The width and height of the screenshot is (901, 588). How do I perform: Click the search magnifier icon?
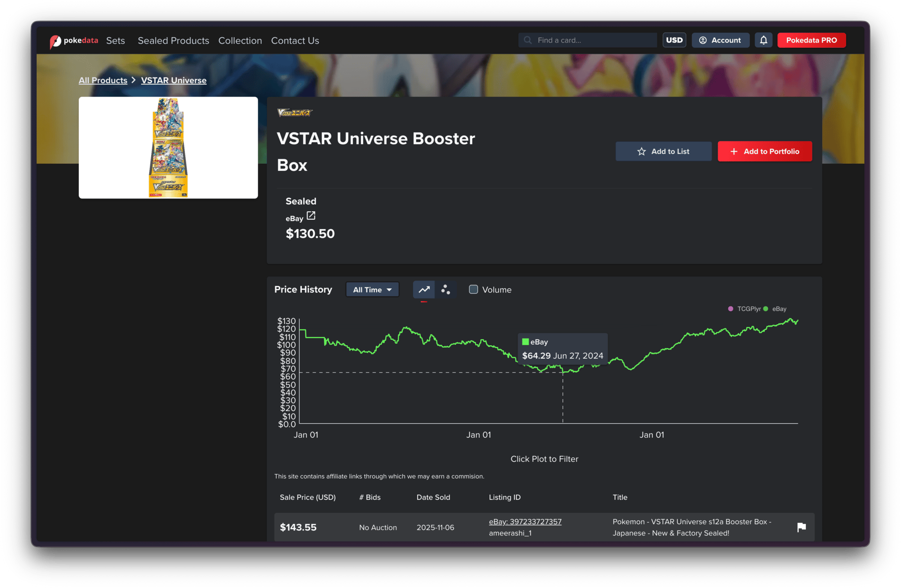click(x=528, y=40)
